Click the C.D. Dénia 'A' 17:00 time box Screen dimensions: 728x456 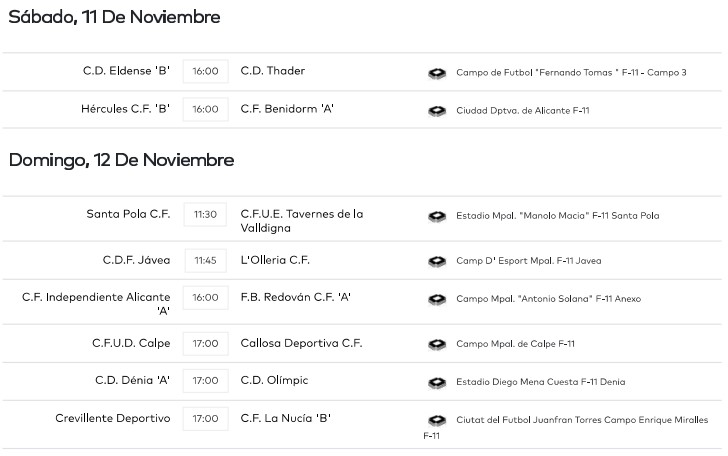tap(205, 381)
